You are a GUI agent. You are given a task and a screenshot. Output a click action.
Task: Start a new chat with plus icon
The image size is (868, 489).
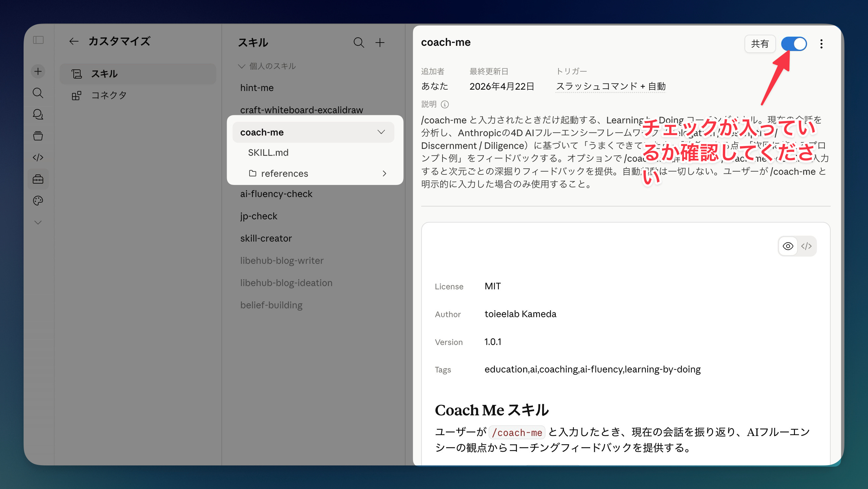coord(38,71)
